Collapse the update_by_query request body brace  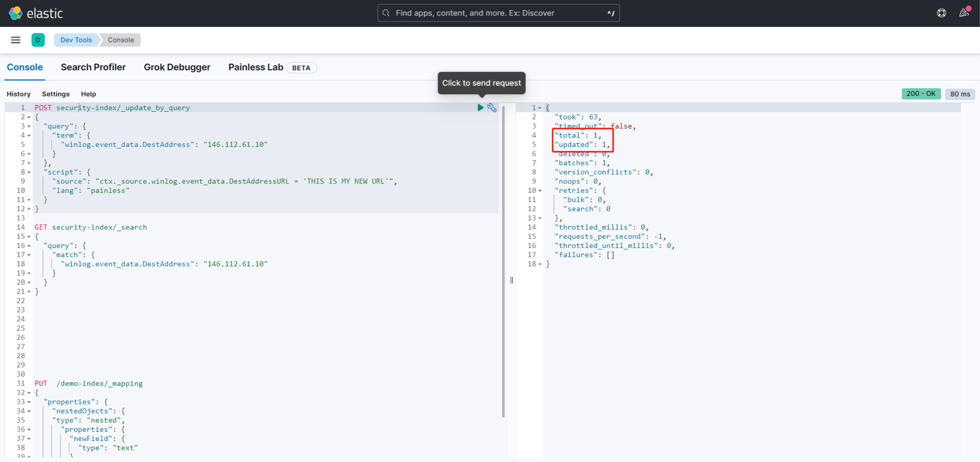coord(29,117)
